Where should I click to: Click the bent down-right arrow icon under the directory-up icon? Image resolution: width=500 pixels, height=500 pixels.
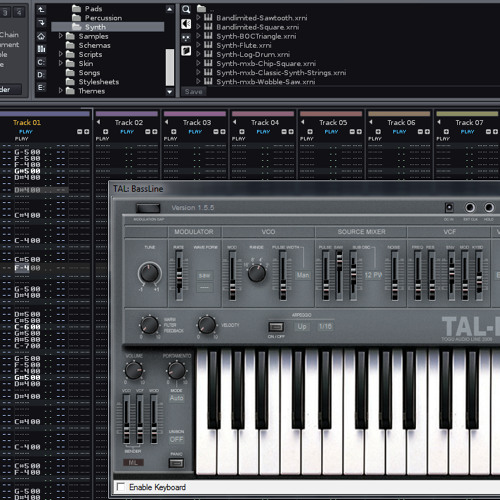[41, 23]
